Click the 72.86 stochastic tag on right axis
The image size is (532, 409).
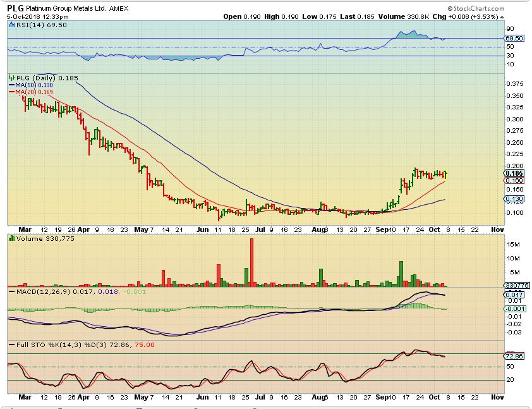[x=514, y=357]
